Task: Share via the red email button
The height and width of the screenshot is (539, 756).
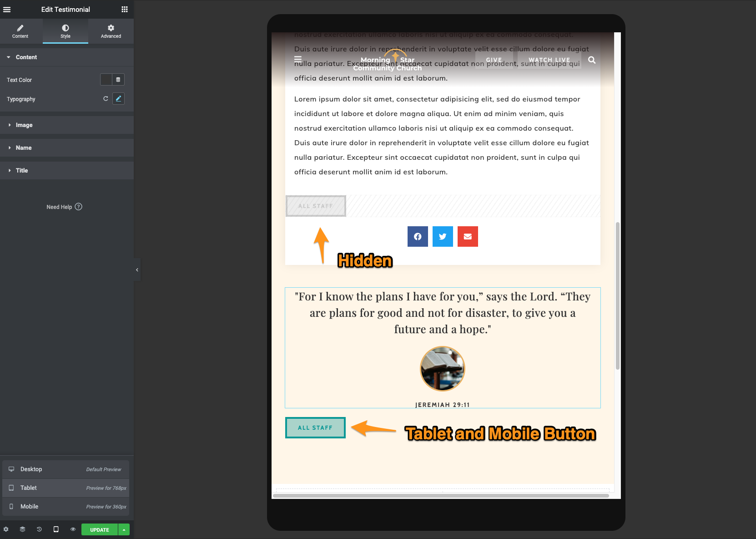Action: (x=468, y=237)
